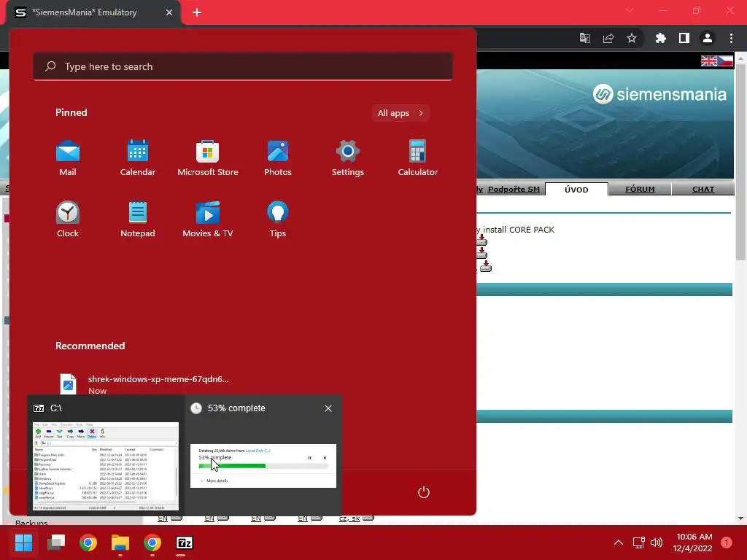Viewport: 747px width, 560px height.
Task: Open Settings from the Start menu
Action: click(x=348, y=158)
